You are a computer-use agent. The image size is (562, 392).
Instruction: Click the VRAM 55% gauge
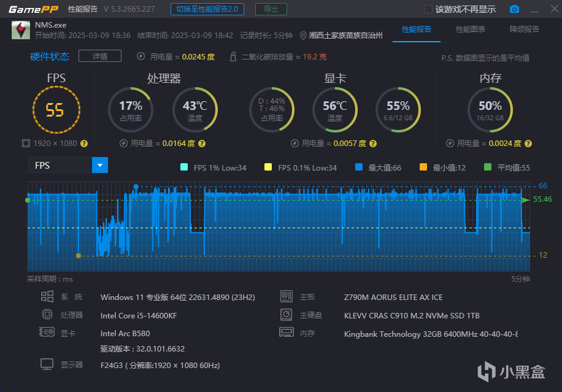click(398, 110)
